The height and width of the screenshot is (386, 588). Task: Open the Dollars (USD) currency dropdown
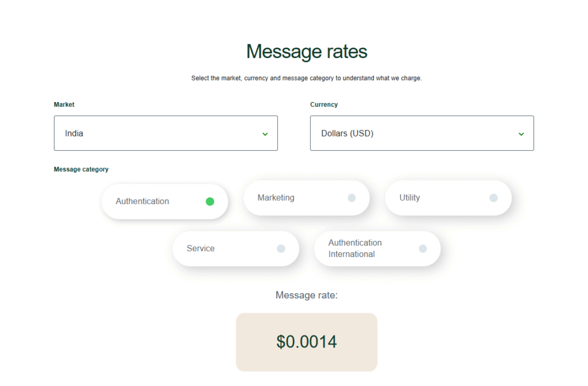click(421, 133)
